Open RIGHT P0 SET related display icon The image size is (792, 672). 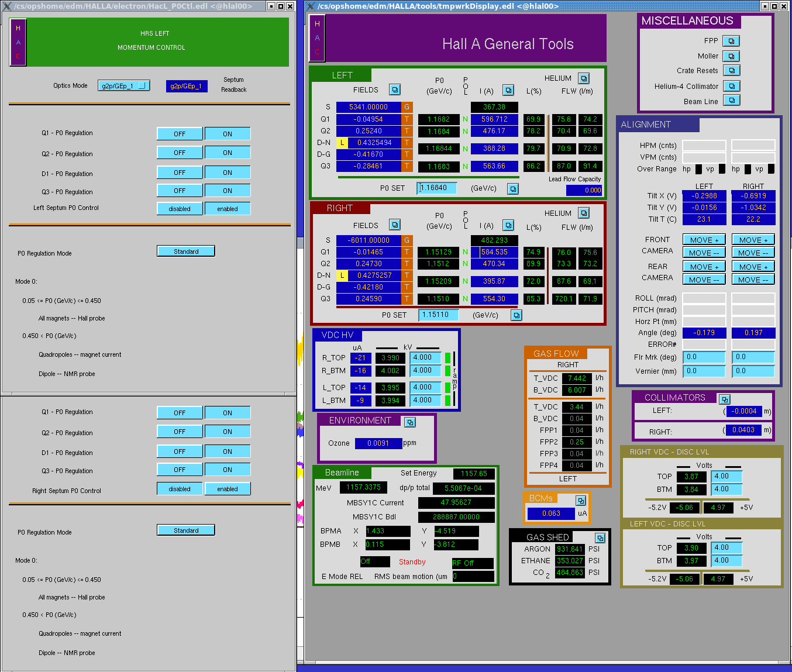(516, 315)
